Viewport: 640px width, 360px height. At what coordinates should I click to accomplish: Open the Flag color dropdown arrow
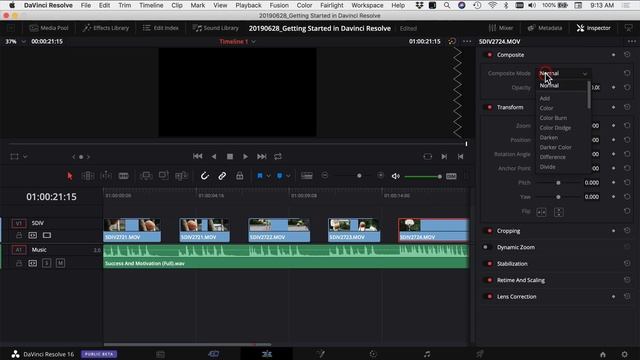click(268, 176)
